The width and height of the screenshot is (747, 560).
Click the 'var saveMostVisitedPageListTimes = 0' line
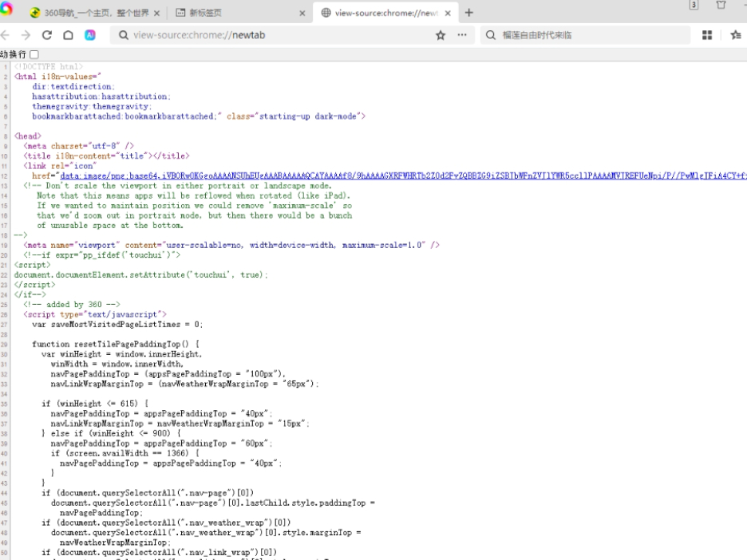pos(117,325)
